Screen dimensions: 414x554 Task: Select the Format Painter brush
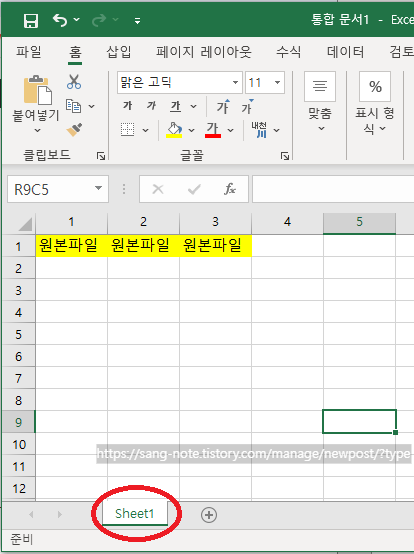pos(74,129)
